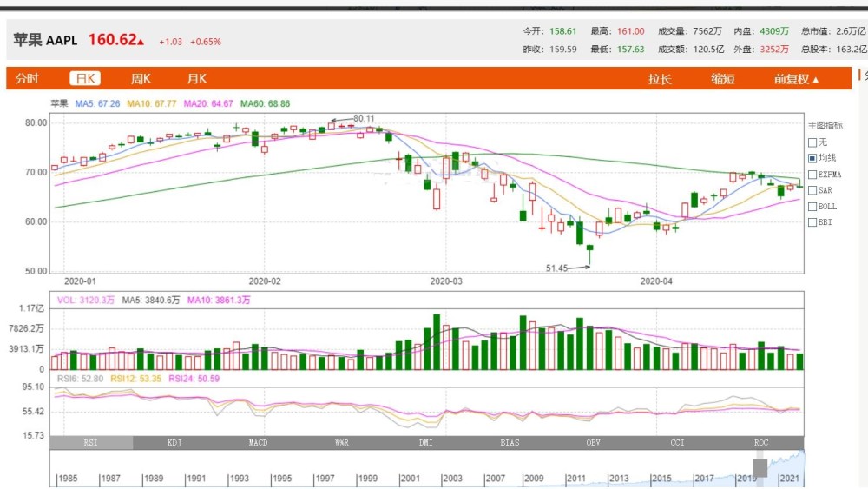Image resolution: width=868 pixels, height=489 pixels.
Task: Click the volume MA5: 3840.6万 label
Action: tap(150, 301)
